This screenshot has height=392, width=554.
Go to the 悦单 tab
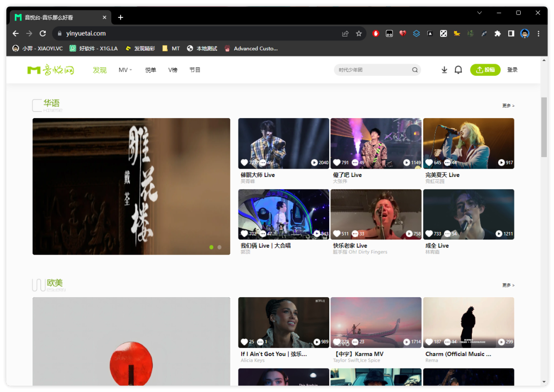150,70
